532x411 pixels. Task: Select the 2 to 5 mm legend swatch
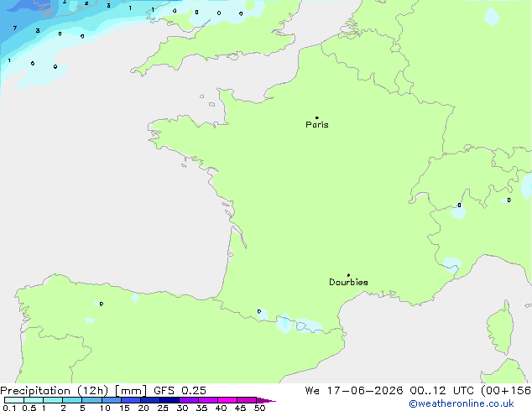[72, 400]
